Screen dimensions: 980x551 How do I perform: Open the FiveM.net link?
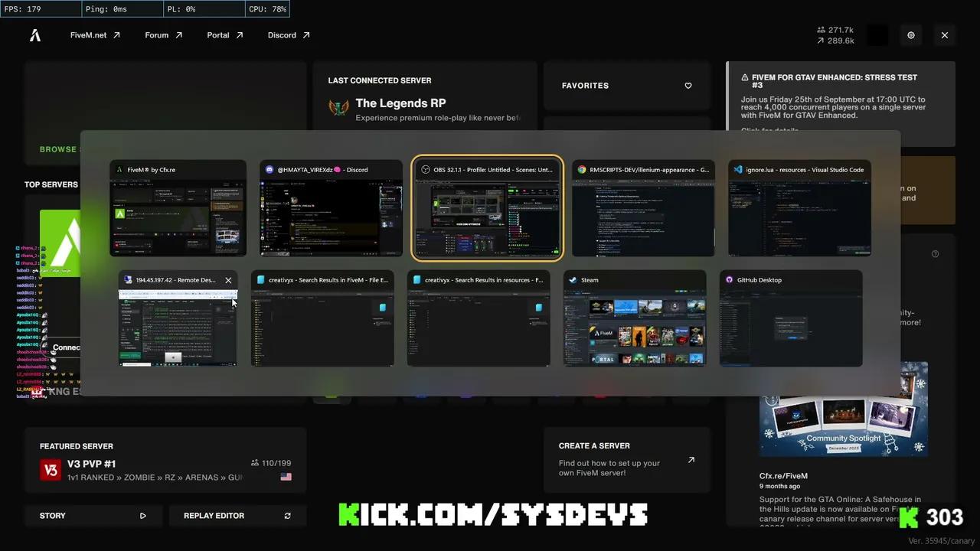[x=95, y=35]
